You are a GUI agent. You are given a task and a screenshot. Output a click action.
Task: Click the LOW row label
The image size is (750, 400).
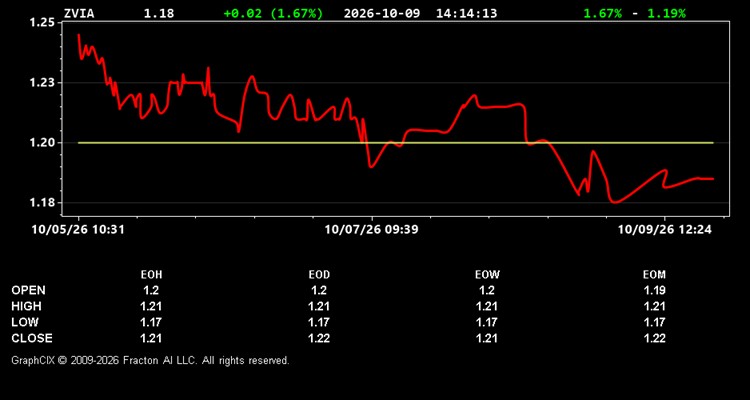pyautogui.click(x=25, y=322)
